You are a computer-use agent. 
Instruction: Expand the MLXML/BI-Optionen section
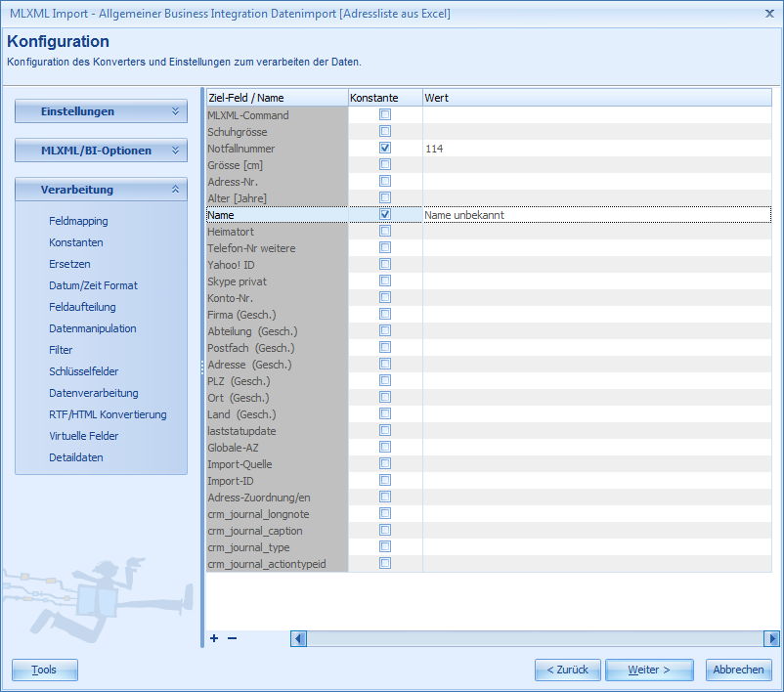(x=101, y=151)
